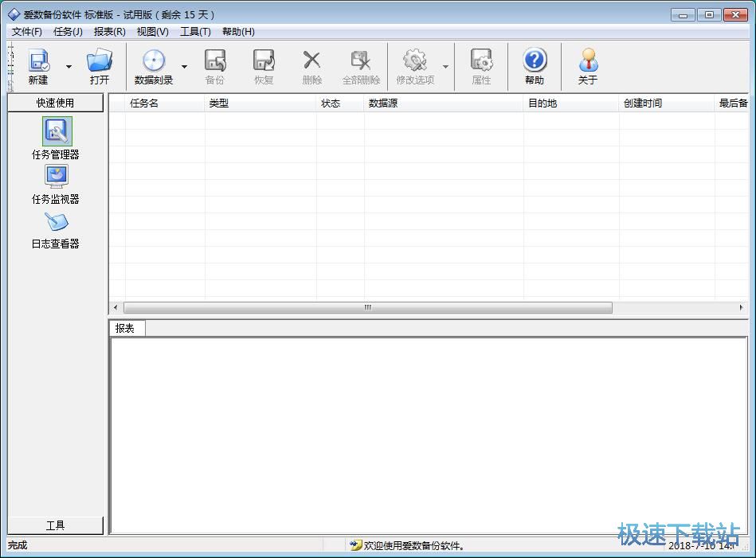Open 日志查看器 in the sidebar
Viewport: 756px width, 558px height.
pos(56,230)
